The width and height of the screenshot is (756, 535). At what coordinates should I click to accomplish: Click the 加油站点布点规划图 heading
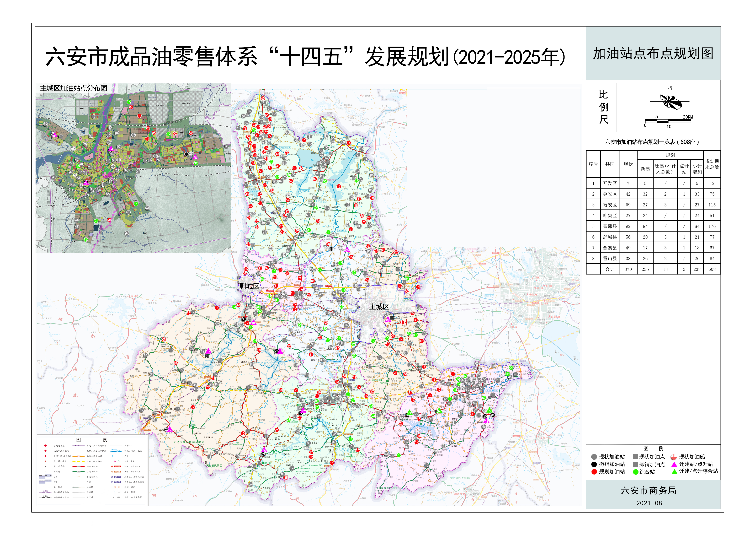653,53
